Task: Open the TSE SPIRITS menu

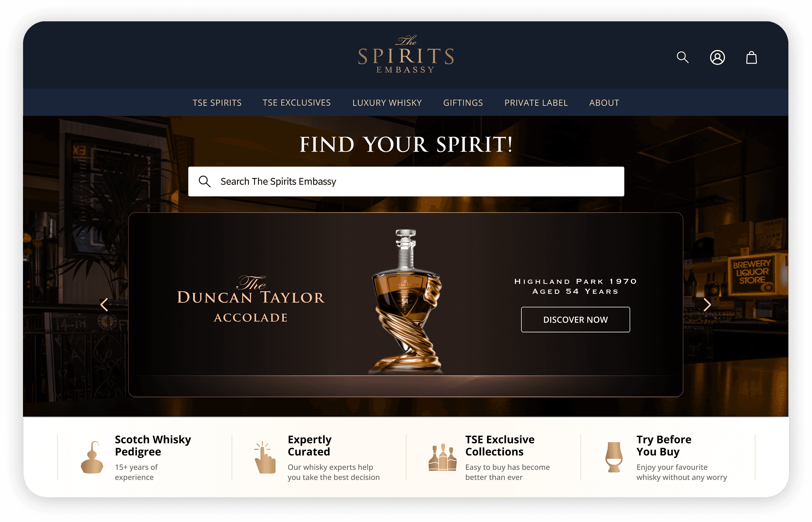Action: click(217, 103)
